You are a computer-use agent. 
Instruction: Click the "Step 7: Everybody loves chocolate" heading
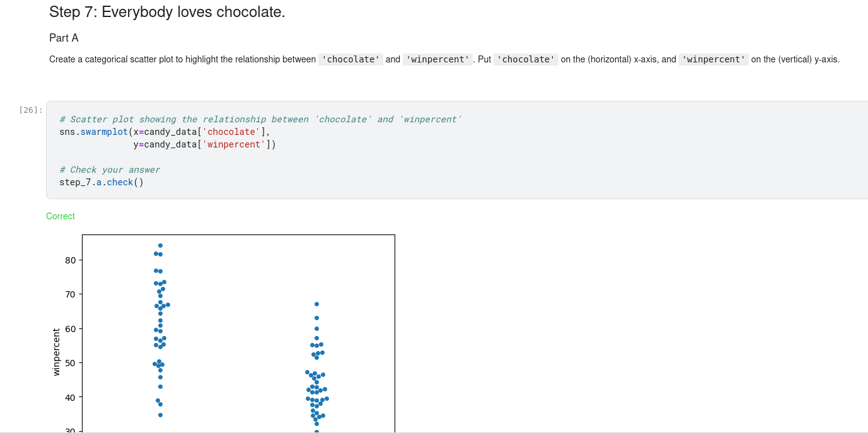167,12
